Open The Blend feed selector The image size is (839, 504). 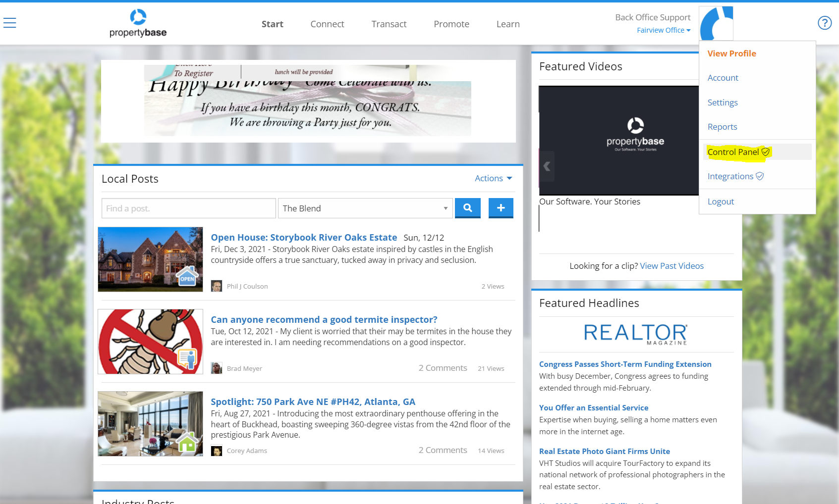pyautogui.click(x=365, y=208)
